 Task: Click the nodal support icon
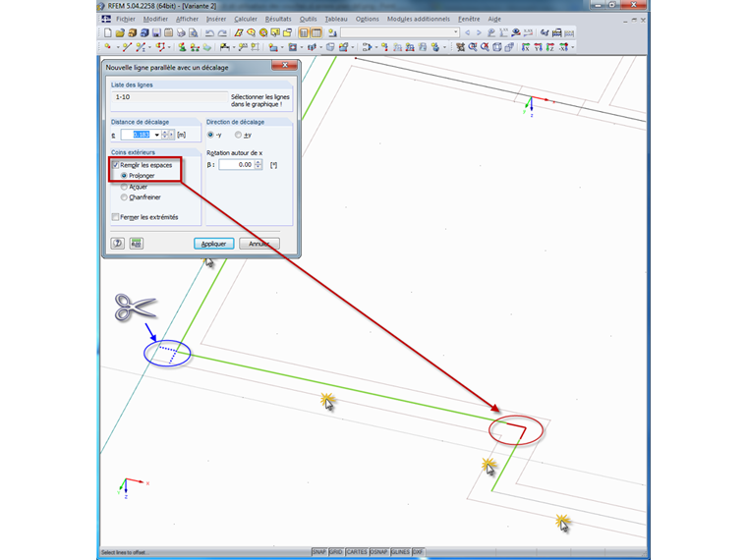pos(183,47)
